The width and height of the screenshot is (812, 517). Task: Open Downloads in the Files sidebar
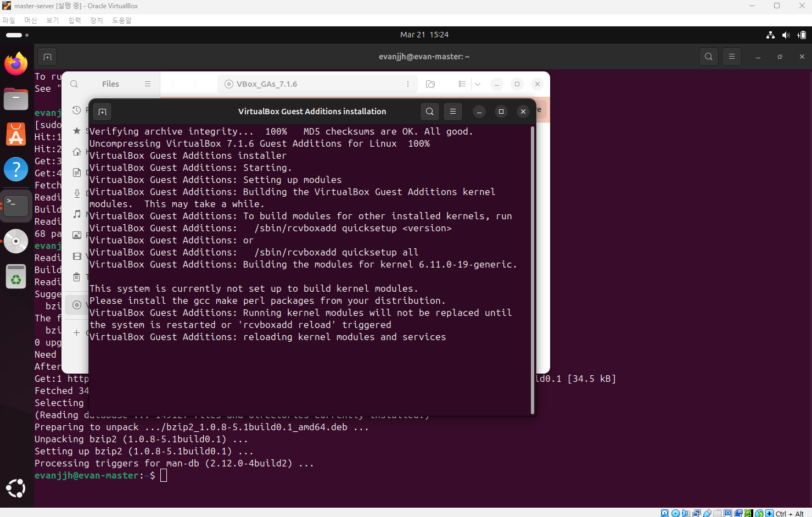77,193
